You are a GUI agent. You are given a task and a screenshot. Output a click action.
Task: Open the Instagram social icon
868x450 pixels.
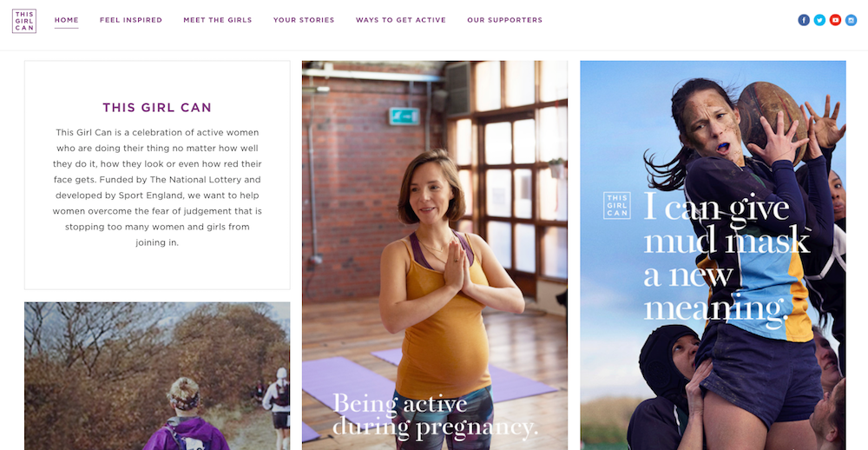[x=851, y=20]
